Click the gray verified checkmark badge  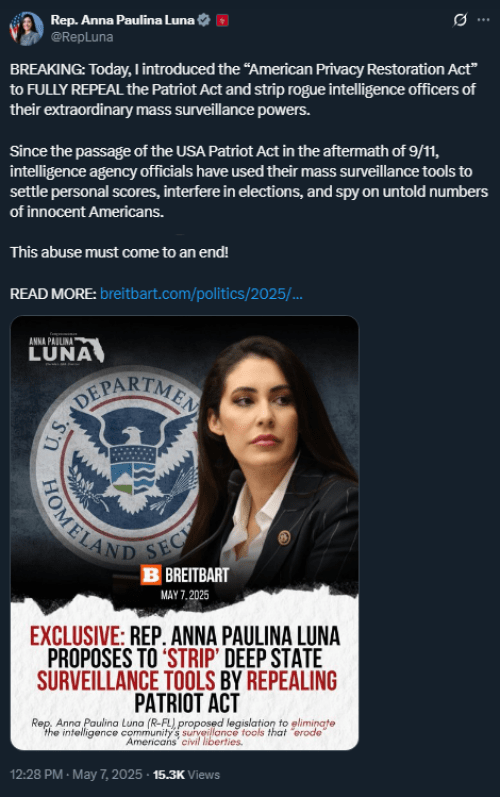204,20
